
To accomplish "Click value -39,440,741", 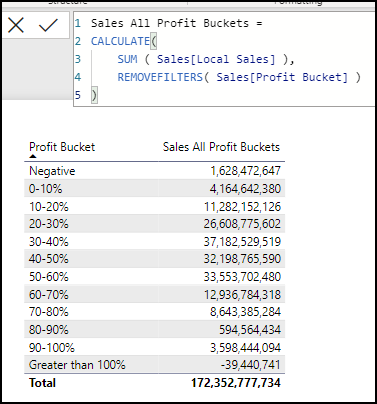I will [x=250, y=365].
